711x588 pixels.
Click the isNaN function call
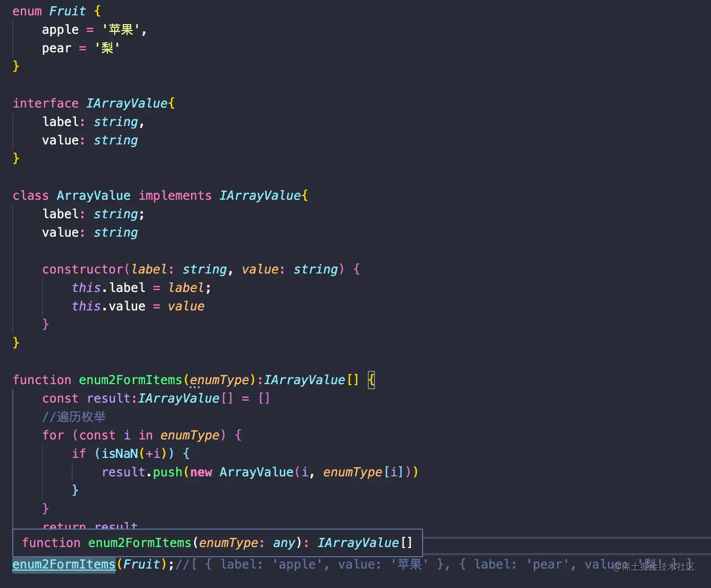tap(120, 453)
